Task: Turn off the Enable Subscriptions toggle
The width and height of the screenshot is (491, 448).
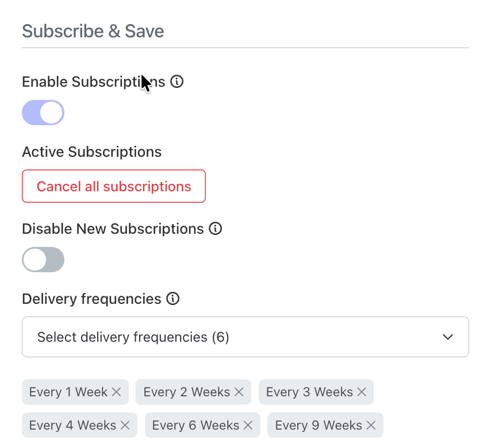Action: [43, 113]
